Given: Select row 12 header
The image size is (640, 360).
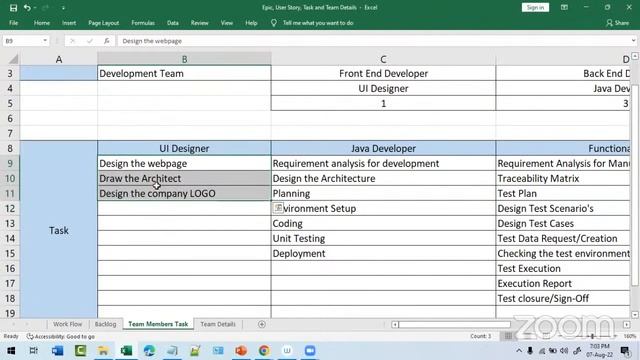Looking at the screenshot, I should (x=10, y=209).
